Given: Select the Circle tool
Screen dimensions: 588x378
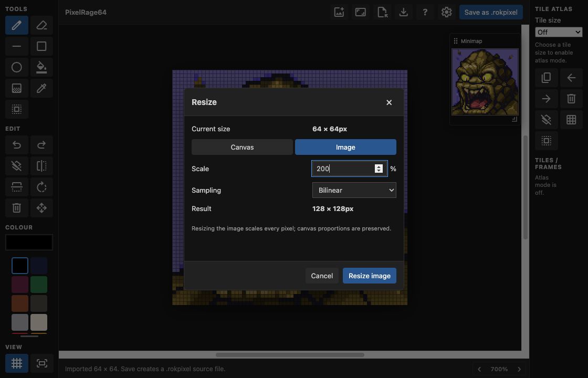Looking at the screenshot, I should 16,67.
